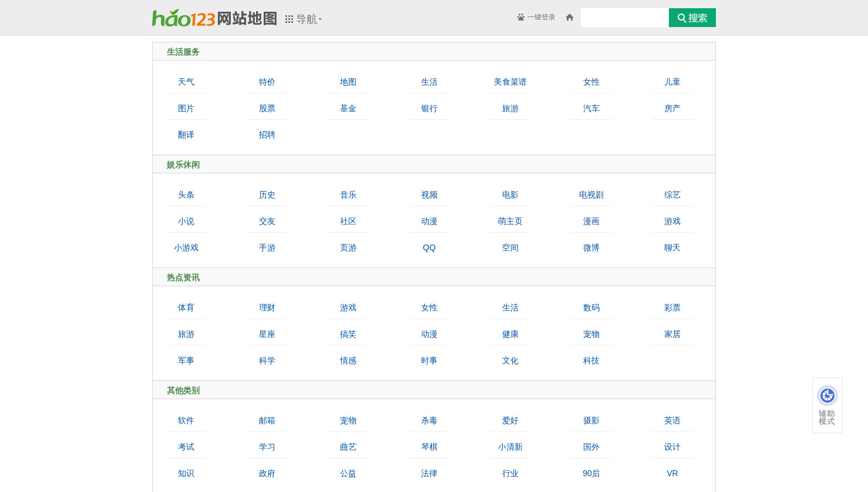Open the 辅助模式 accessibility icon
Viewport: 868px width, 492px height.
(827, 396)
